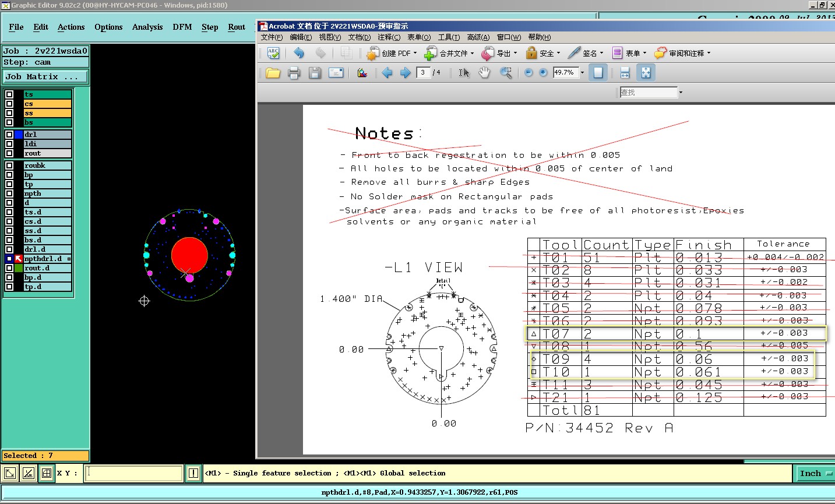Click the drl layer blue color swatch
The image size is (835, 504).
coord(19,135)
